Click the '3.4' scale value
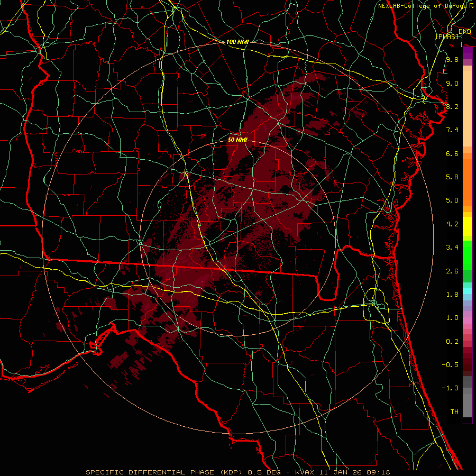The image size is (476, 476). [452, 248]
